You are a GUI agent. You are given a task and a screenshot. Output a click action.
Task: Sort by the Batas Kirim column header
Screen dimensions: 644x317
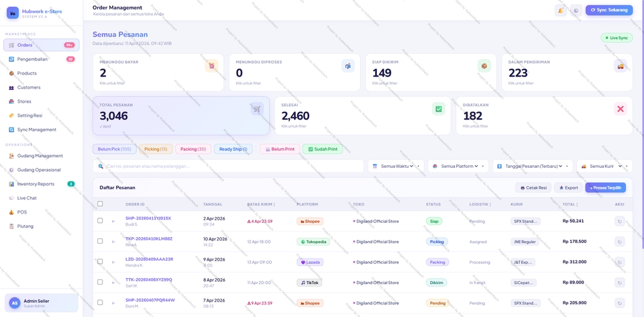[261, 204]
